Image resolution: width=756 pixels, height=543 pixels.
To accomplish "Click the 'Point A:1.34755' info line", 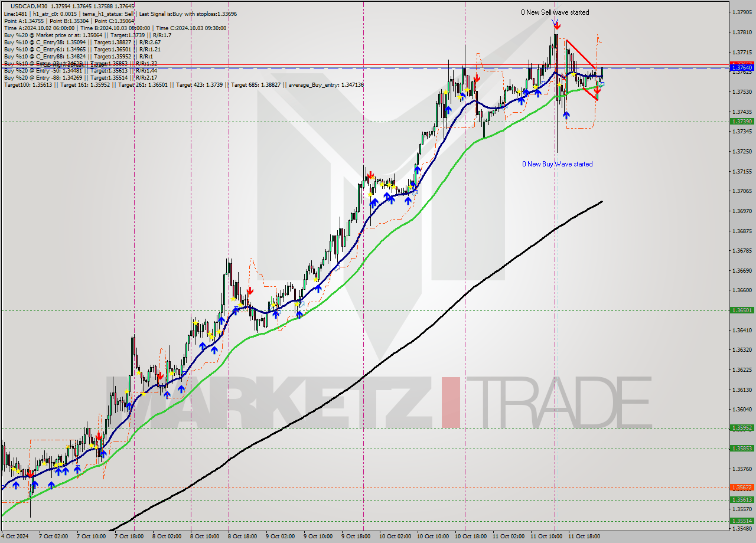I will [69, 21].
